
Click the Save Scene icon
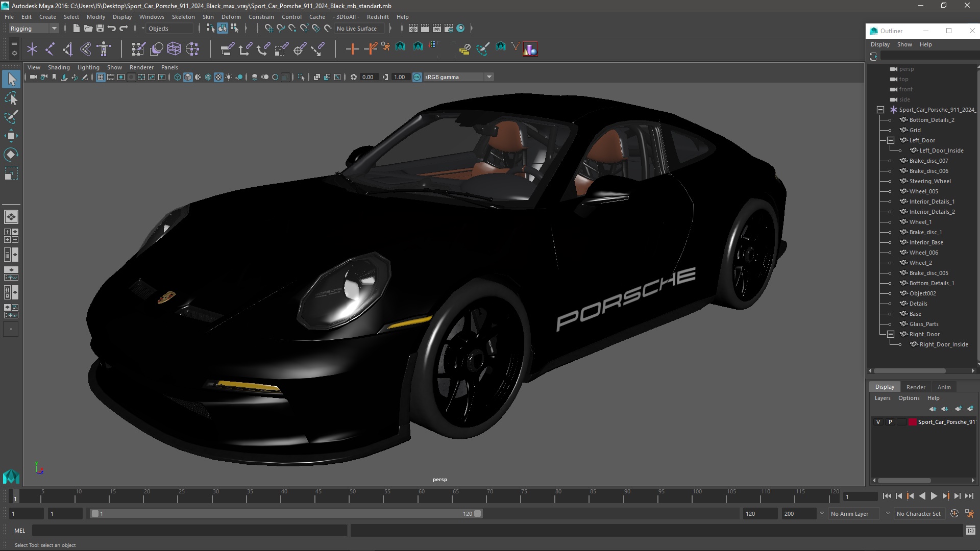(100, 29)
